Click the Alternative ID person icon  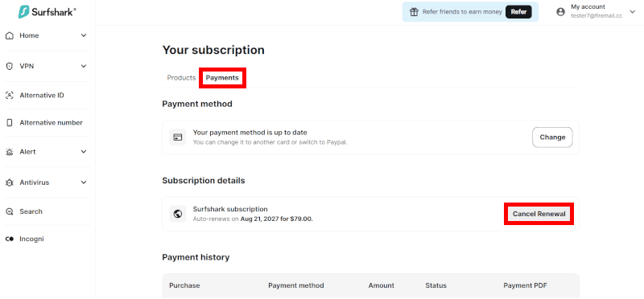[x=10, y=96]
